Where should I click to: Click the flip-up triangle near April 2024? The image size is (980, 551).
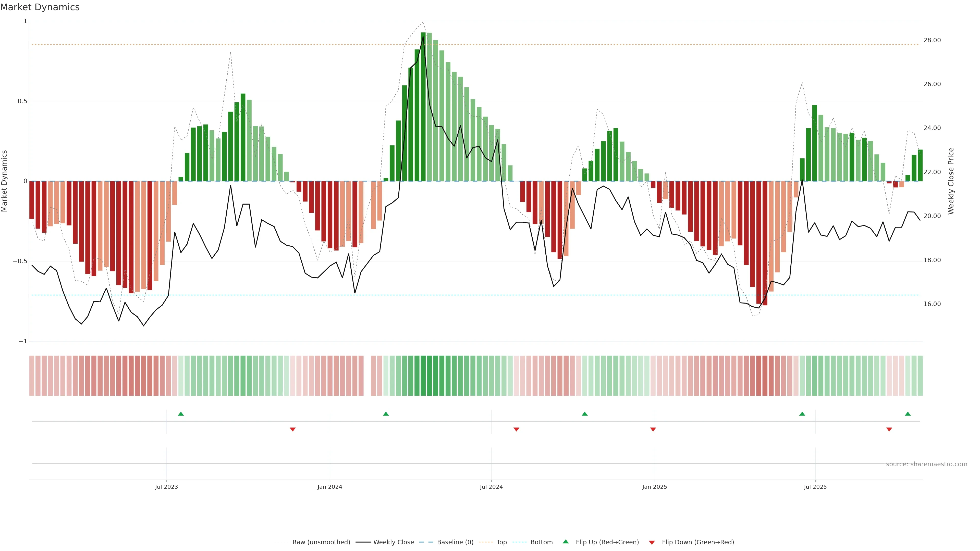386,414
